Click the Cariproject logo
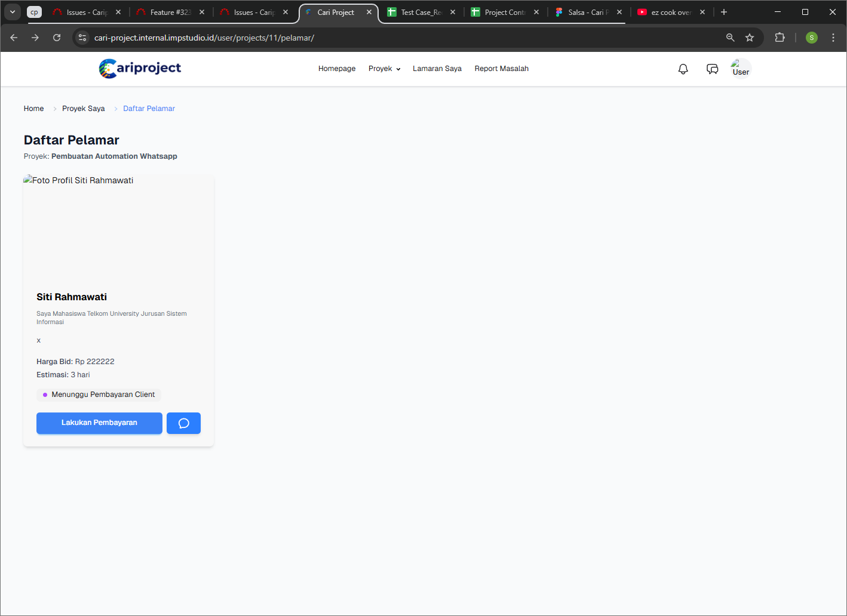Screen dimensions: 847x616 pyautogui.click(x=140, y=69)
